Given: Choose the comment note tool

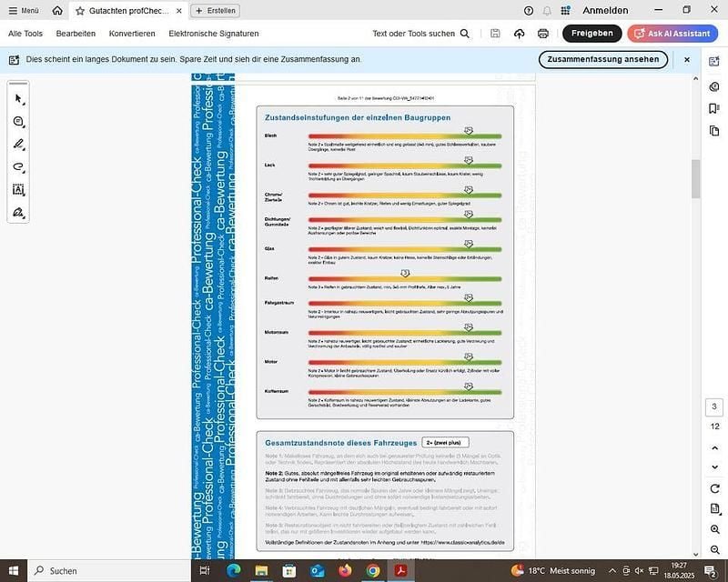Looking at the screenshot, I should tap(18, 122).
